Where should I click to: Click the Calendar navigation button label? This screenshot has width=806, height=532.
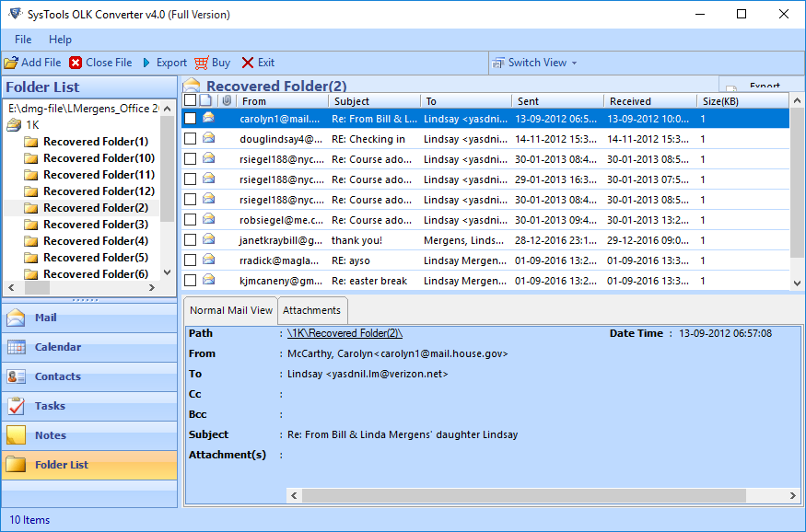57,347
